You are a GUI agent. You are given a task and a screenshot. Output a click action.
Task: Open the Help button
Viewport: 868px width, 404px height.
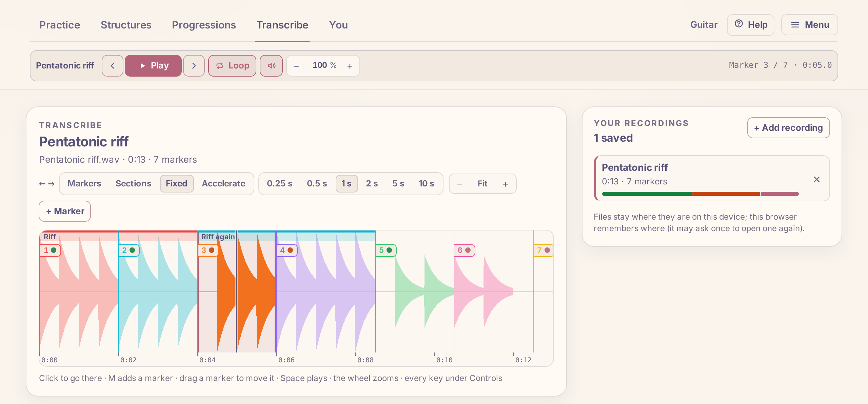(751, 25)
